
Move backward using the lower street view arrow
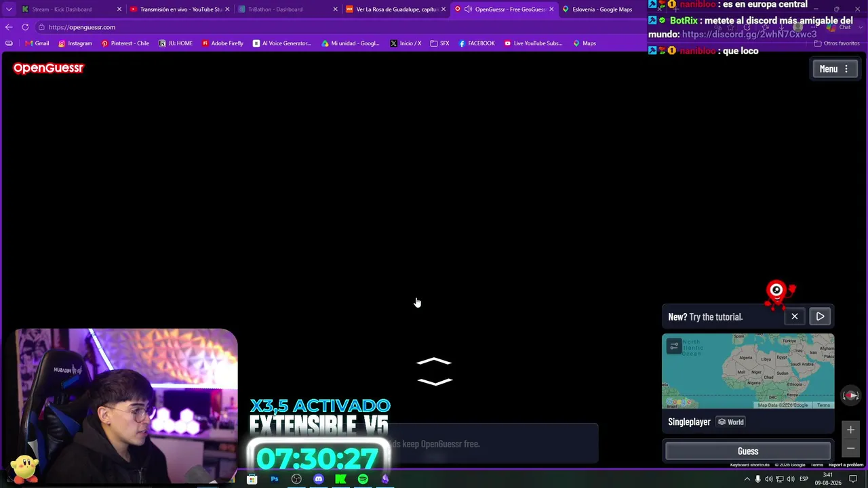434,381
